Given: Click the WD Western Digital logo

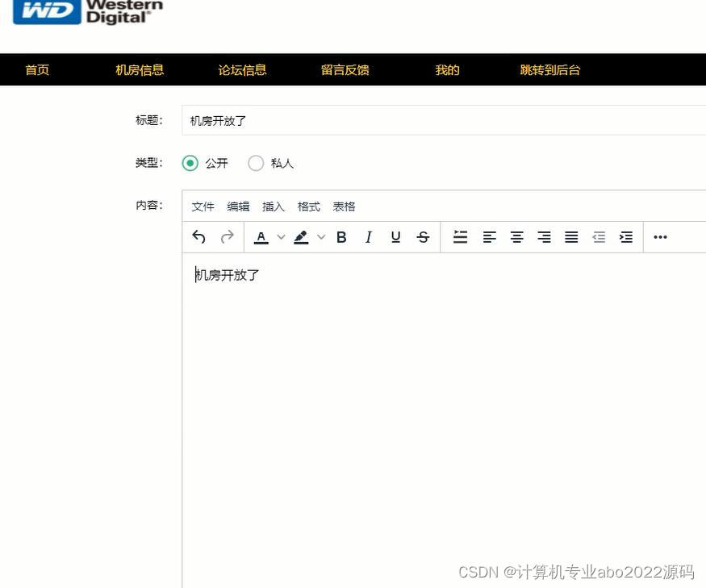Looking at the screenshot, I should pos(88,12).
